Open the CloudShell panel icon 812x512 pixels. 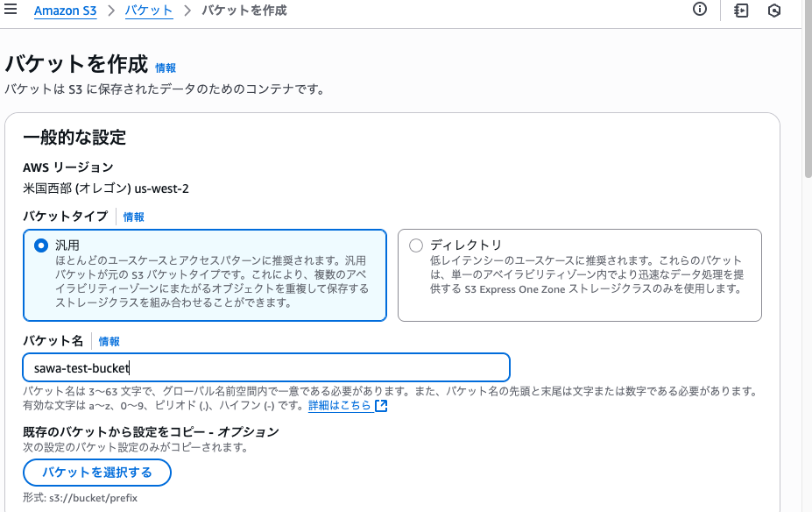(x=741, y=11)
